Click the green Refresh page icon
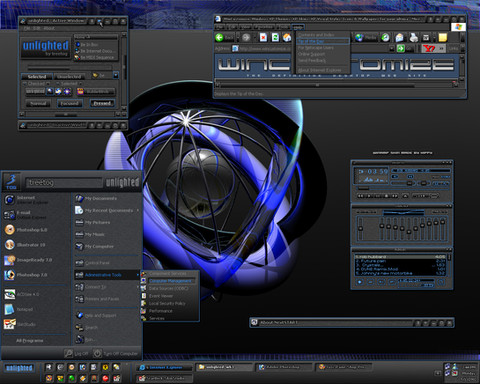Image resolution: width=480 pixels, height=384 pixels. (275, 37)
